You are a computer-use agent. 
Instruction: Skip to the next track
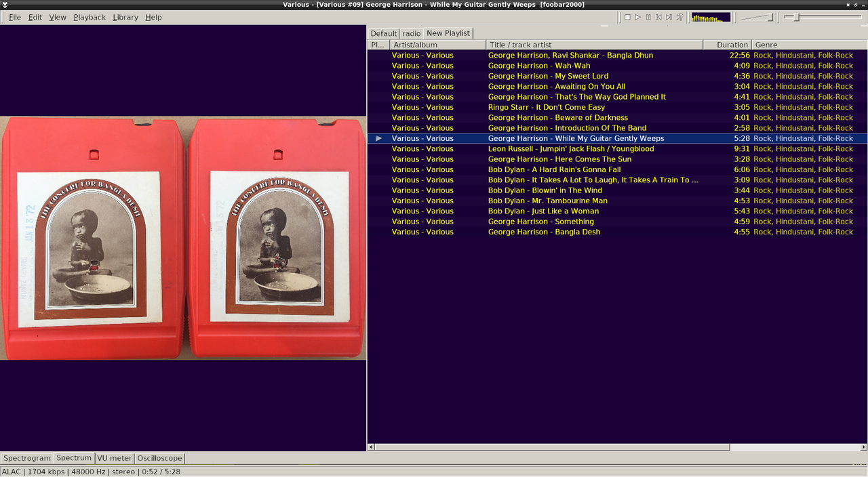669,17
